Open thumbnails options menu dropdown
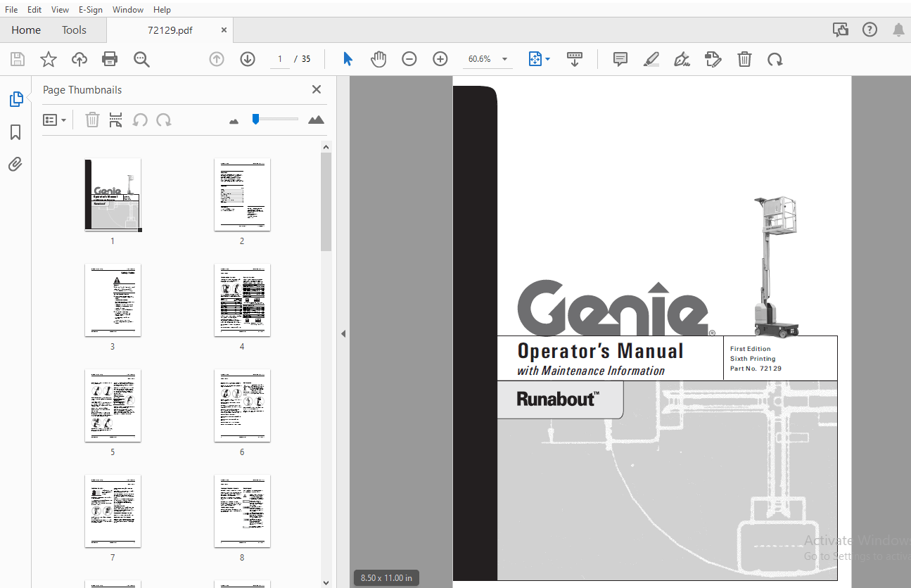The image size is (911, 588). (x=55, y=120)
